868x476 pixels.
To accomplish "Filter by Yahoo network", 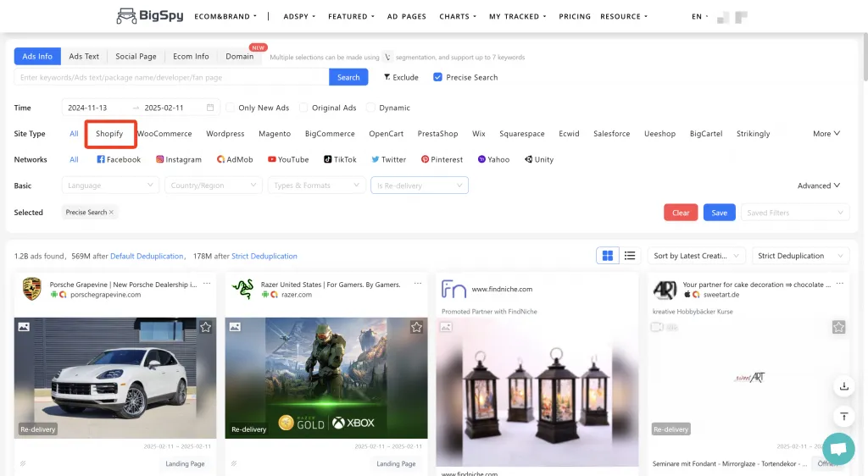I will (x=493, y=159).
